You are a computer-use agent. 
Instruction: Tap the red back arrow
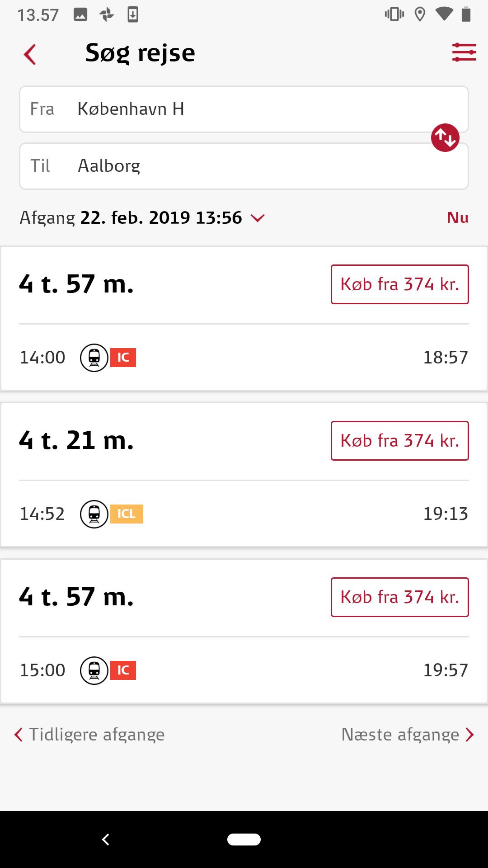click(x=30, y=55)
